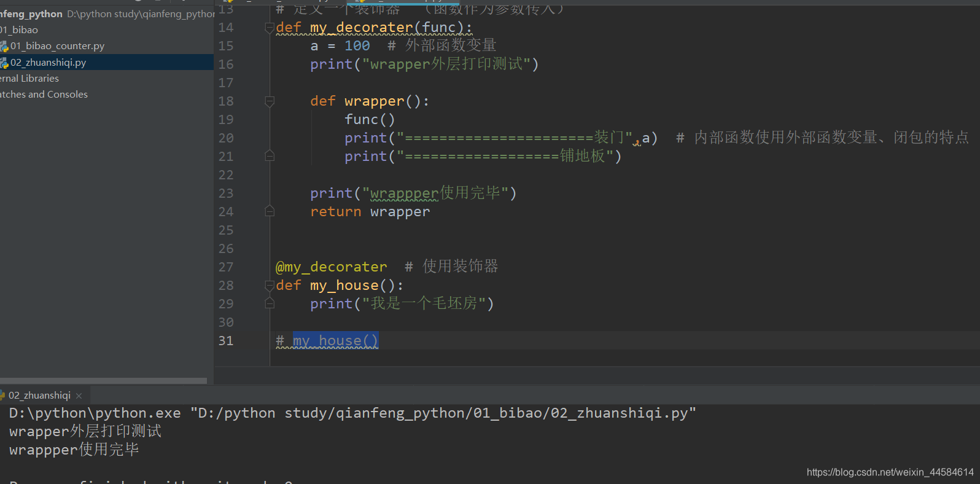
Task: Click the fold end marker on line 21
Action: click(x=269, y=156)
